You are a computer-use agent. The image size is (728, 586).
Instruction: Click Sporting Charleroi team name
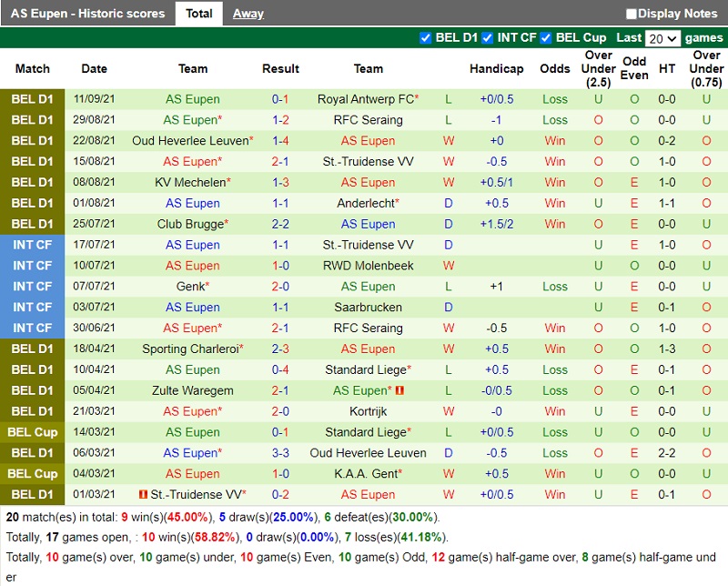pos(190,349)
